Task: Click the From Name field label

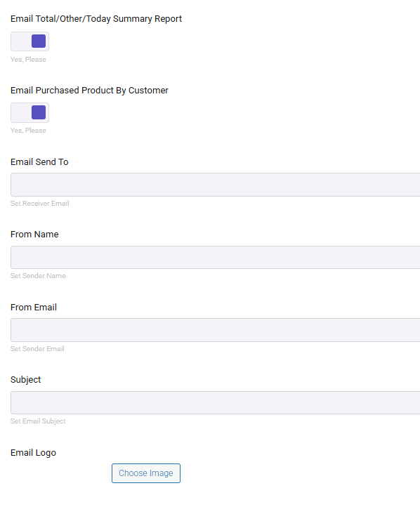Action: point(34,235)
